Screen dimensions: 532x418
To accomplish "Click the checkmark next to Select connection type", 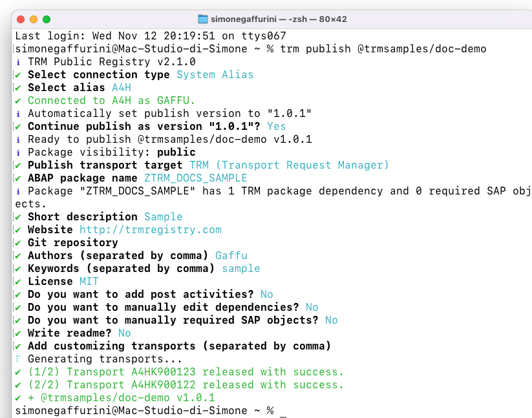I will [x=18, y=75].
